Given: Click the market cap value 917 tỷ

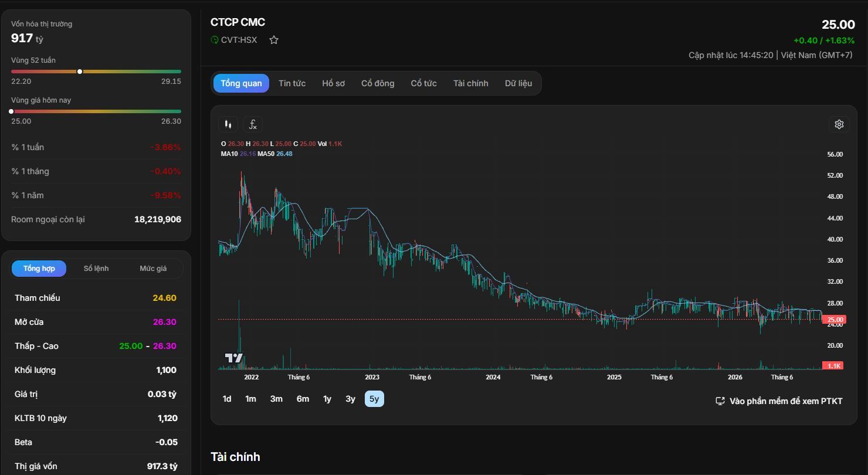Looking at the screenshot, I should [27, 39].
